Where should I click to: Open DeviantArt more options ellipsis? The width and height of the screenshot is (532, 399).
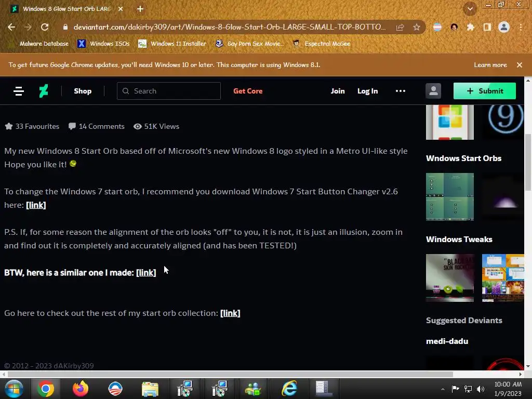click(401, 91)
